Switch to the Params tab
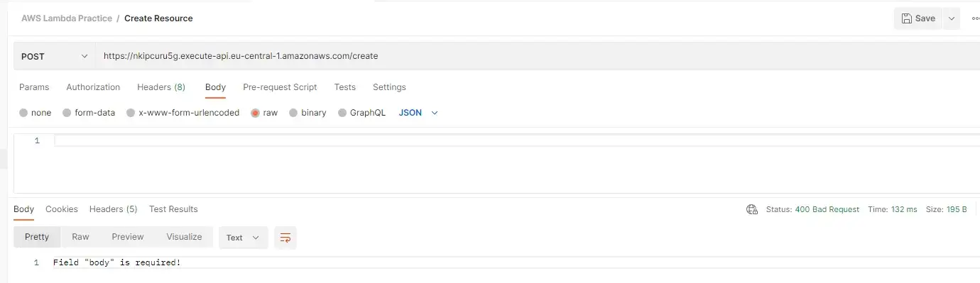Image resolution: width=980 pixels, height=283 pixels. (34, 87)
